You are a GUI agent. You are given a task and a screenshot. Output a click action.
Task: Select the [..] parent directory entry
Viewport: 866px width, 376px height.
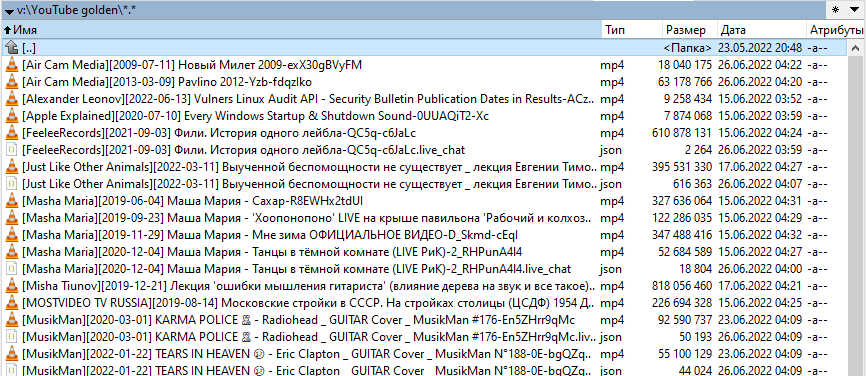[x=30, y=48]
